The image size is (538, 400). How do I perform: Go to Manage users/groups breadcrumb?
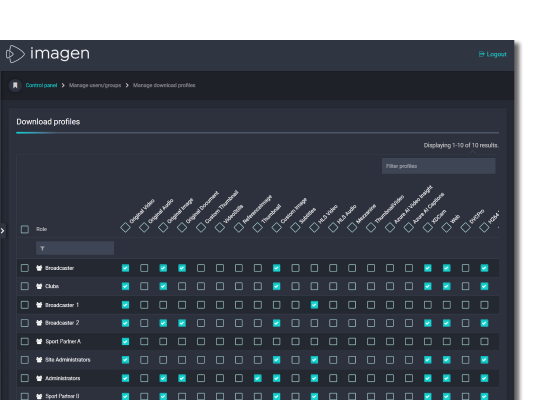coord(95,85)
